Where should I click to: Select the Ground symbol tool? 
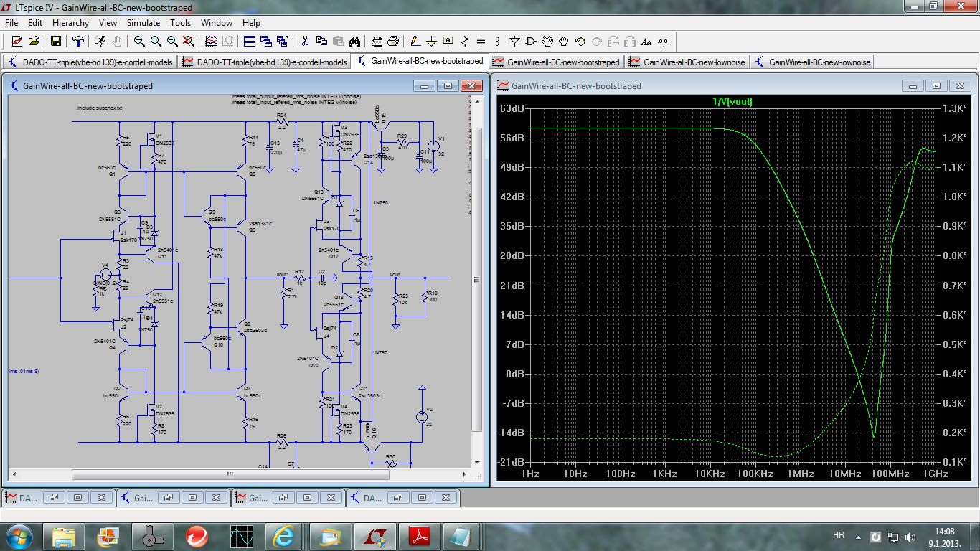[431, 41]
